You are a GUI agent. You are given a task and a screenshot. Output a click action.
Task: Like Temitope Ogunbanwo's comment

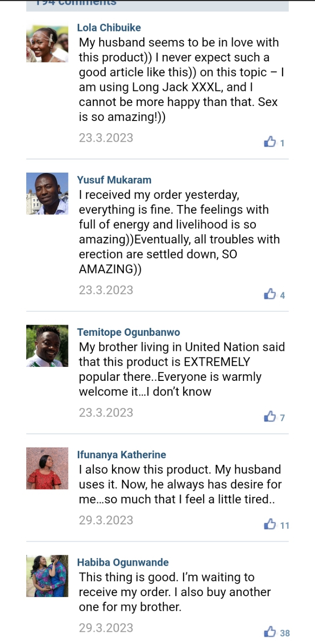(x=270, y=417)
